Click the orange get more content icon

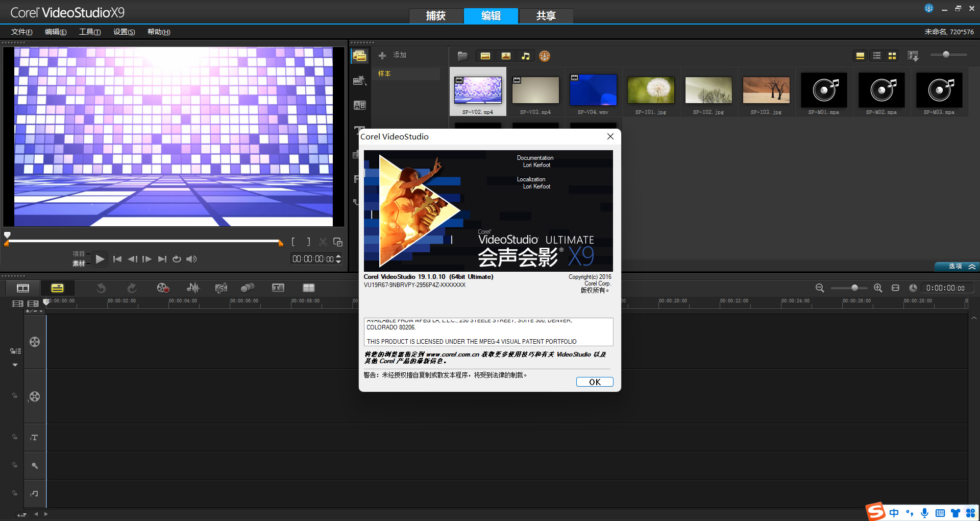(x=545, y=56)
